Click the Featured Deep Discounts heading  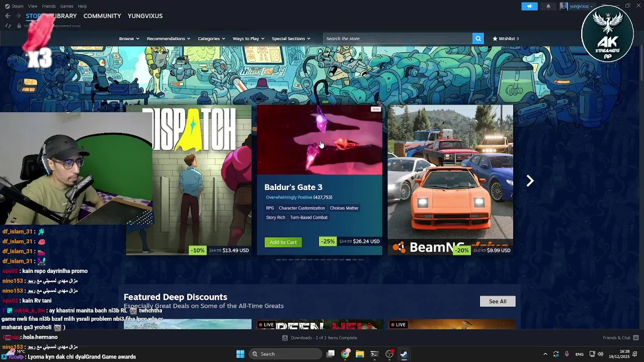[x=176, y=297]
